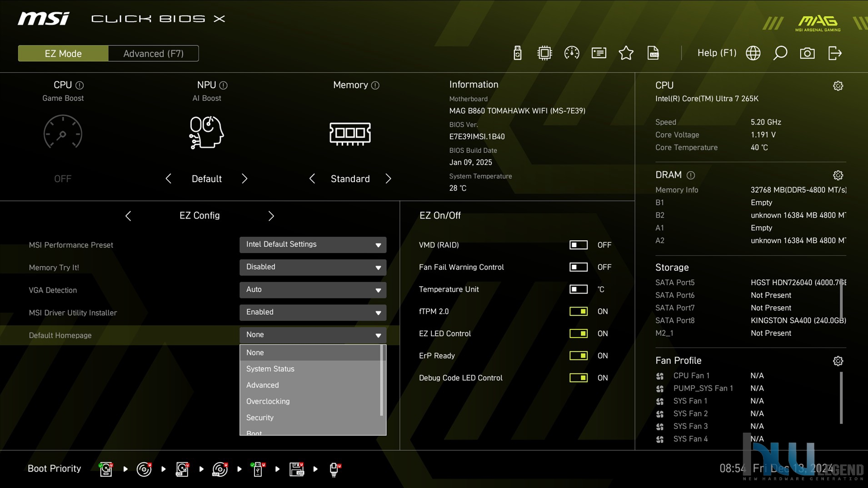
Task: Open VGA Detection dropdown
Action: 313,290
